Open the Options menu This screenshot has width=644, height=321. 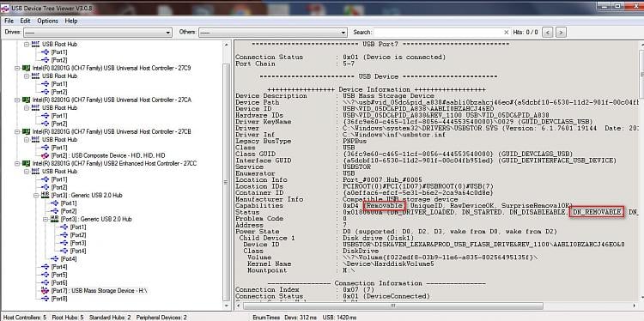[47, 21]
